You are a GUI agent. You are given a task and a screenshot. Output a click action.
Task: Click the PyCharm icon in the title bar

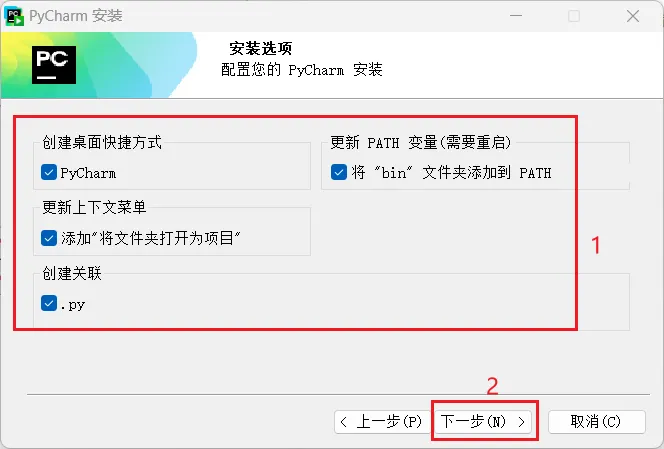[14, 16]
